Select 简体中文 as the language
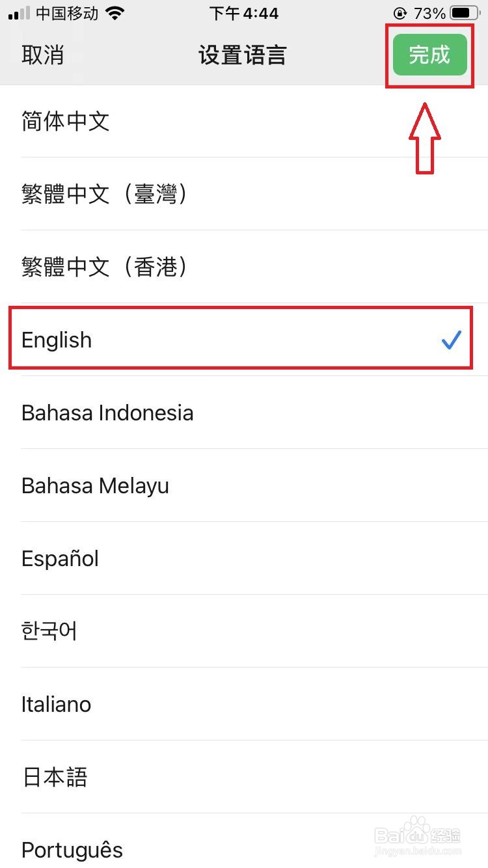Viewport: 488px width, 868px height. coord(65,121)
